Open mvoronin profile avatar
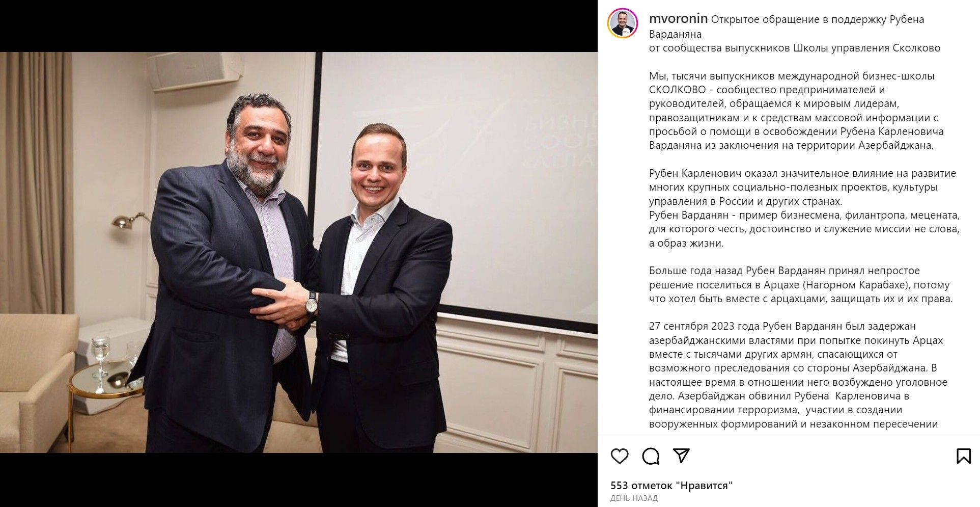Viewport: 980px width, 507px height. coord(623,23)
